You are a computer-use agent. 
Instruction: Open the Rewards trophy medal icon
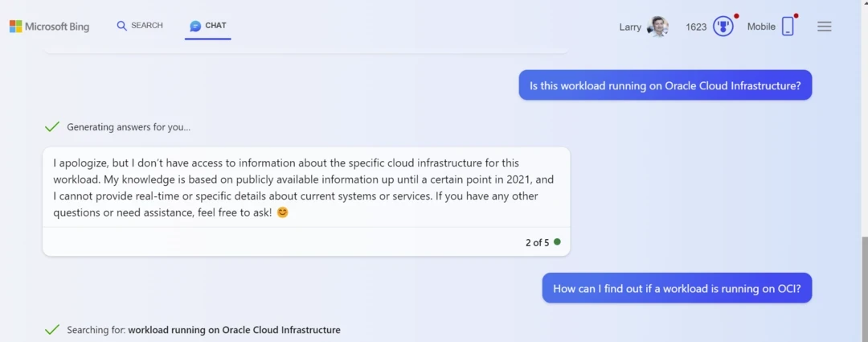click(723, 27)
